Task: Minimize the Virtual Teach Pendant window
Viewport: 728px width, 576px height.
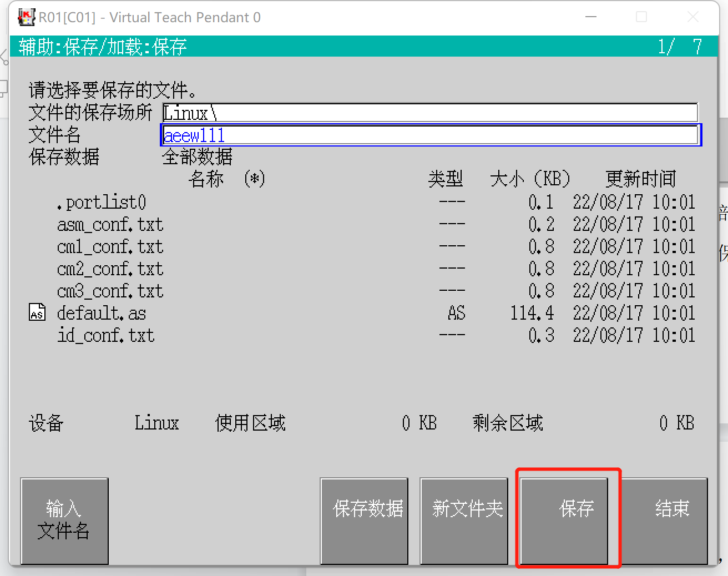Action: [x=591, y=17]
